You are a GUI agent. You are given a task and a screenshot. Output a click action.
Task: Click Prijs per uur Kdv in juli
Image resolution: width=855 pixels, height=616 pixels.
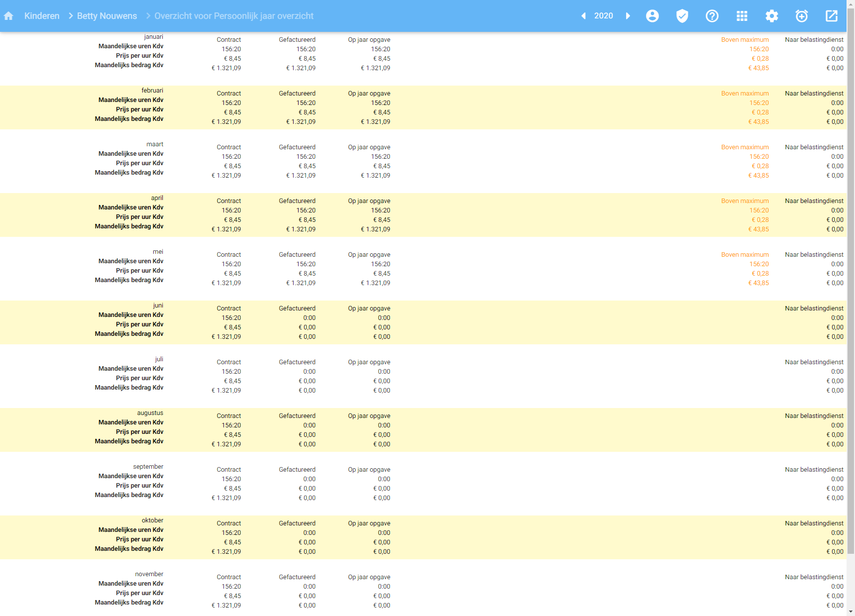pos(140,378)
